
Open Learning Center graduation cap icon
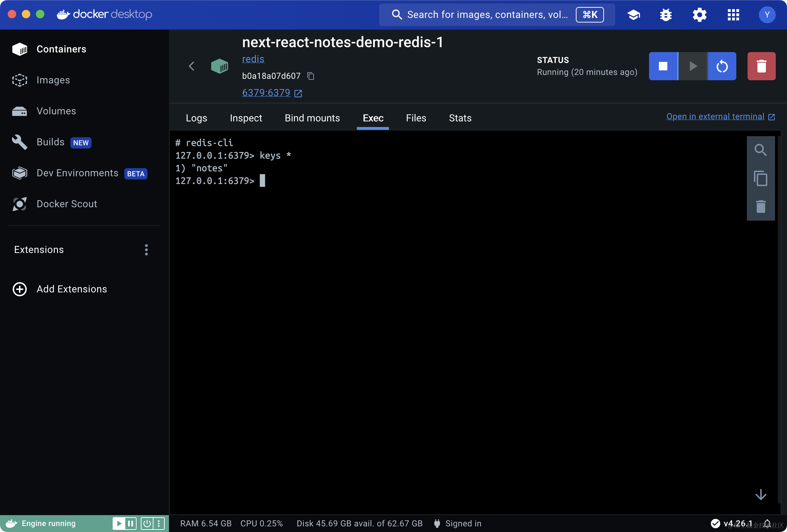click(634, 15)
